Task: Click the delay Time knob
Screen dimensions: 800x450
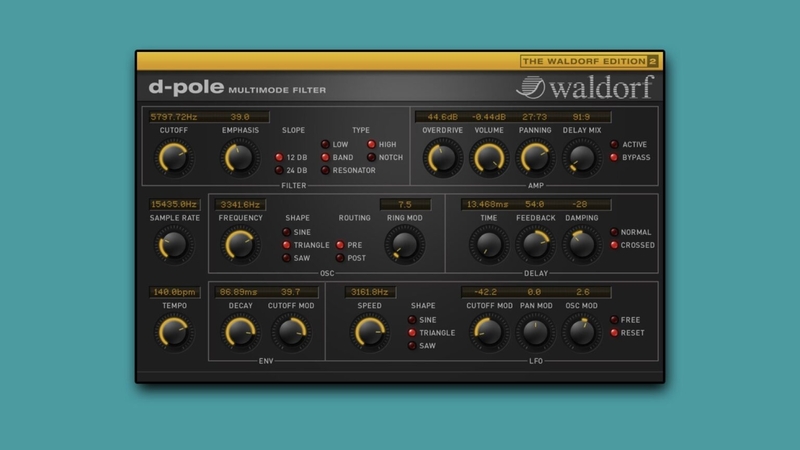Action: pos(488,245)
